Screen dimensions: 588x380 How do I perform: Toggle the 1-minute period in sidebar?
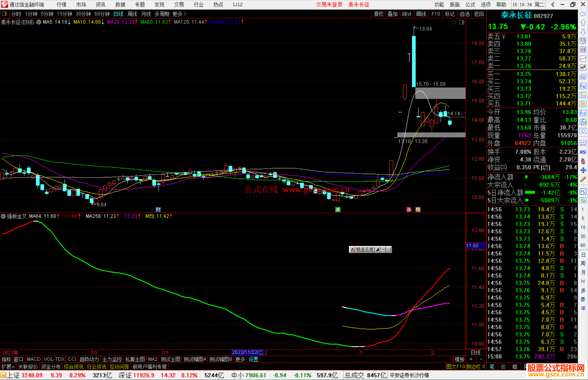click(583, 209)
